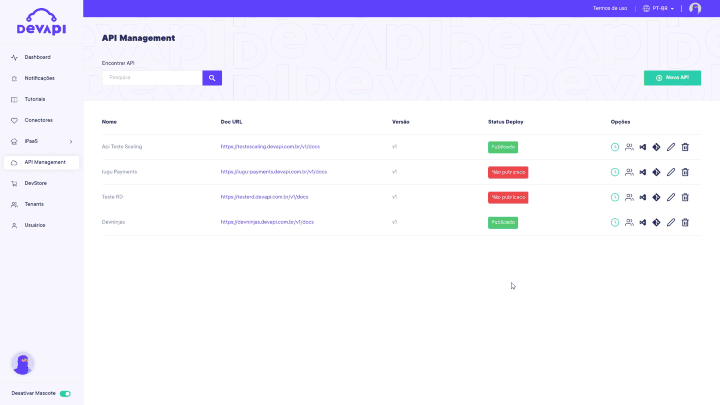The width and height of the screenshot is (720, 405).
Task: Open Notificações in sidebar
Action: [x=41, y=79]
